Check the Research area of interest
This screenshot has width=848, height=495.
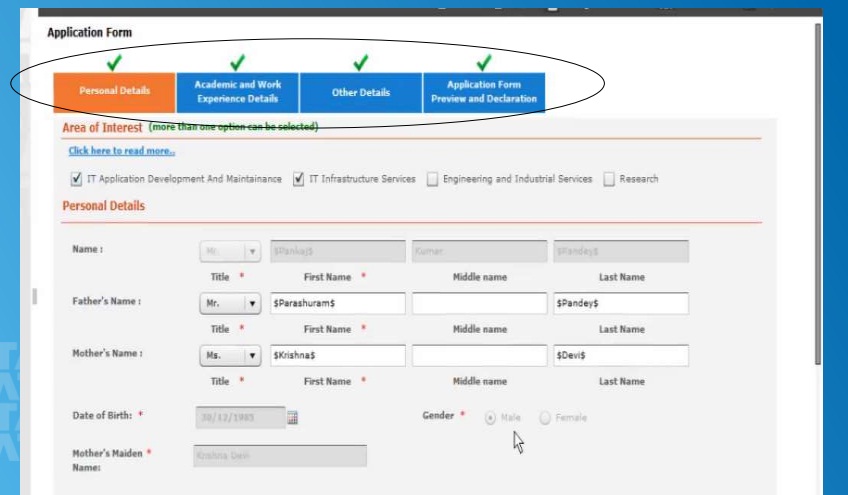pos(609,180)
